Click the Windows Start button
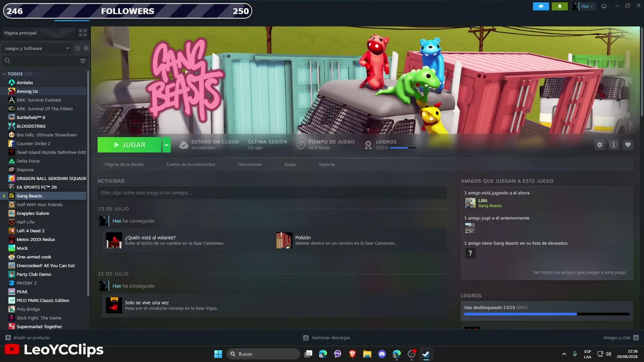644x362 pixels. point(218,354)
